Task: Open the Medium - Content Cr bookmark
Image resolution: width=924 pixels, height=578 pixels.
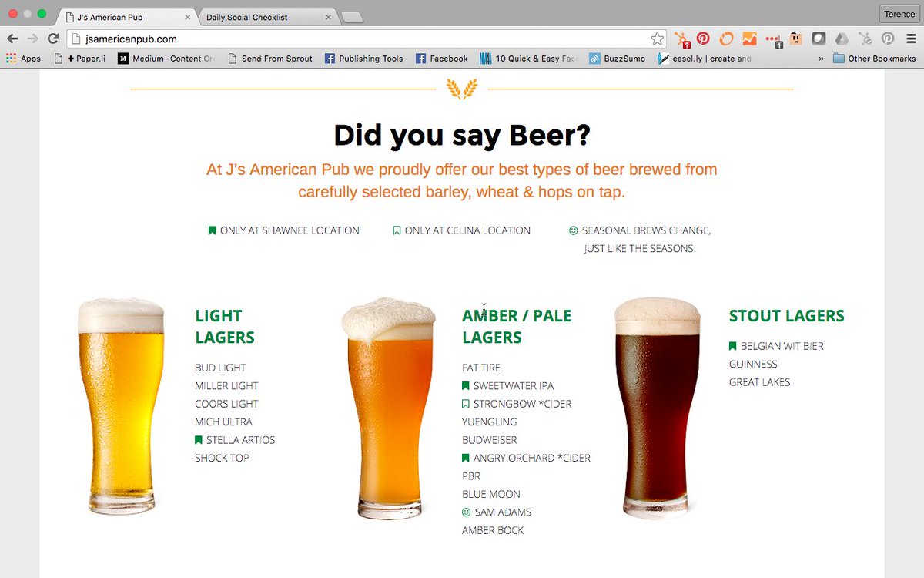Action: pos(166,59)
